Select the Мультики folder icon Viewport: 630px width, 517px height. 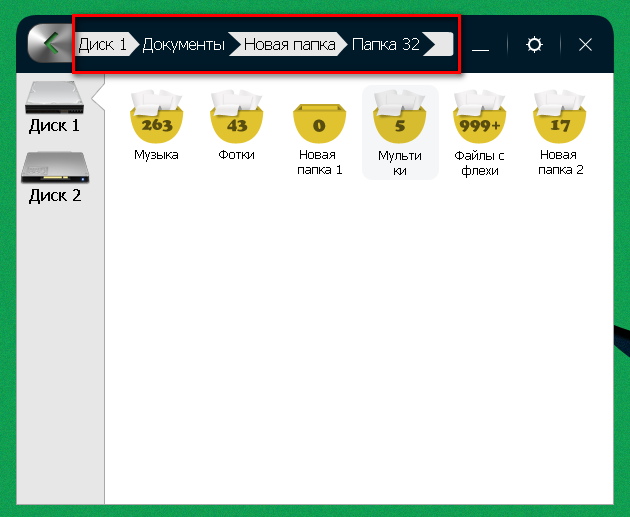click(x=399, y=118)
